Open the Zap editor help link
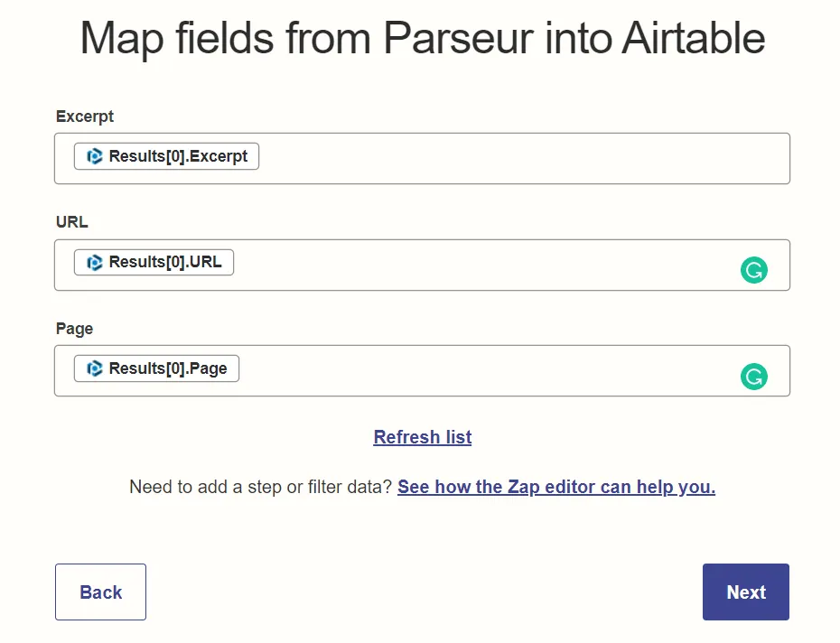The height and width of the screenshot is (643, 840). pyautogui.click(x=556, y=487)
